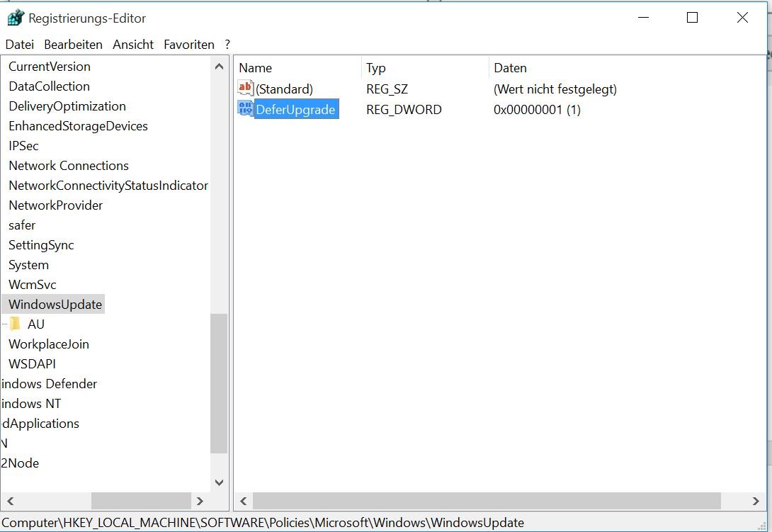Click values pane horizontal scrollbar thumb

click(487, 501)
